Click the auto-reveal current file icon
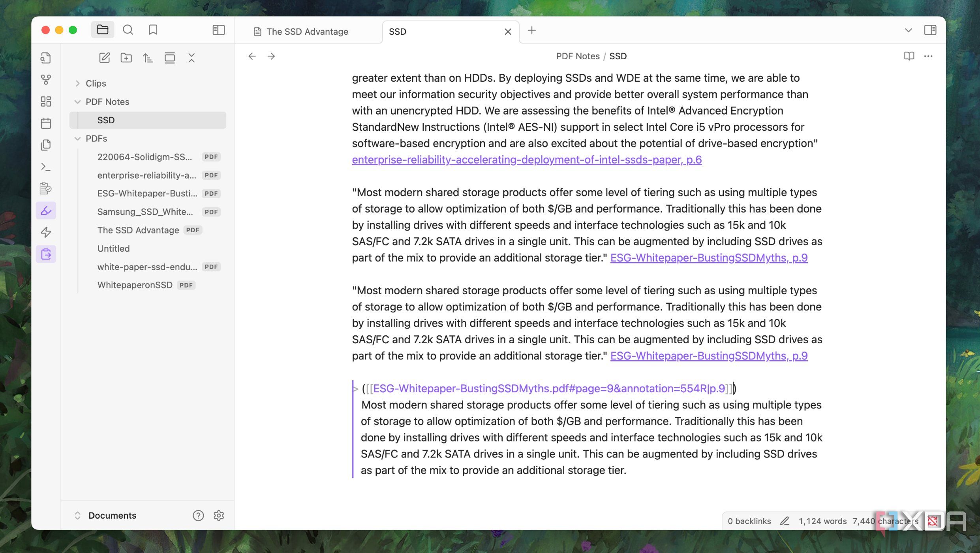The width and height of the screenshot is (980, 553). click(170, 58)
